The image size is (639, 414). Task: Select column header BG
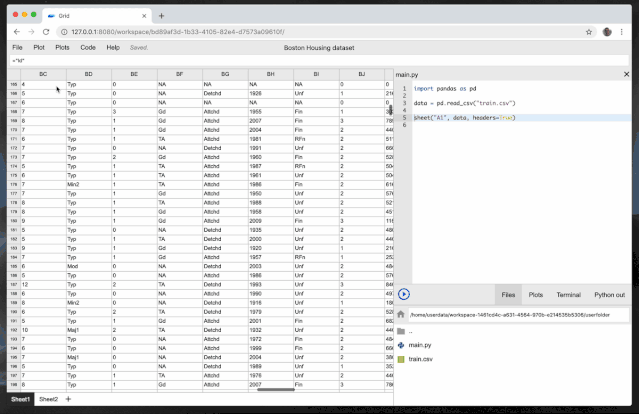pos(225,74)
